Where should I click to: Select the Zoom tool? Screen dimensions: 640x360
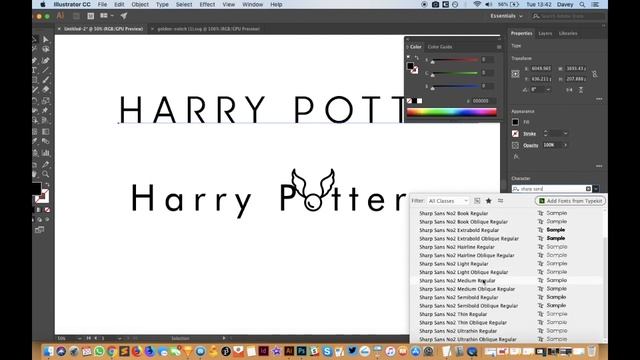click(46, 174)
